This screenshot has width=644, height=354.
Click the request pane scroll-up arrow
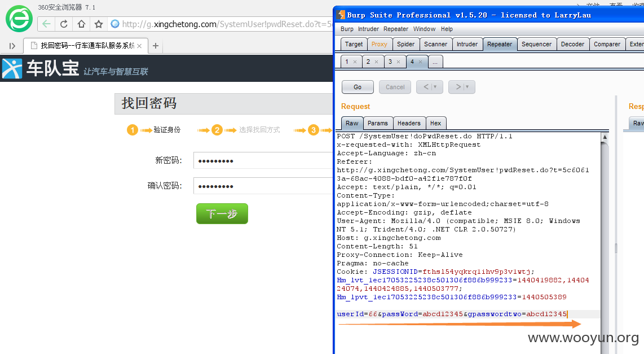[605, 137]
